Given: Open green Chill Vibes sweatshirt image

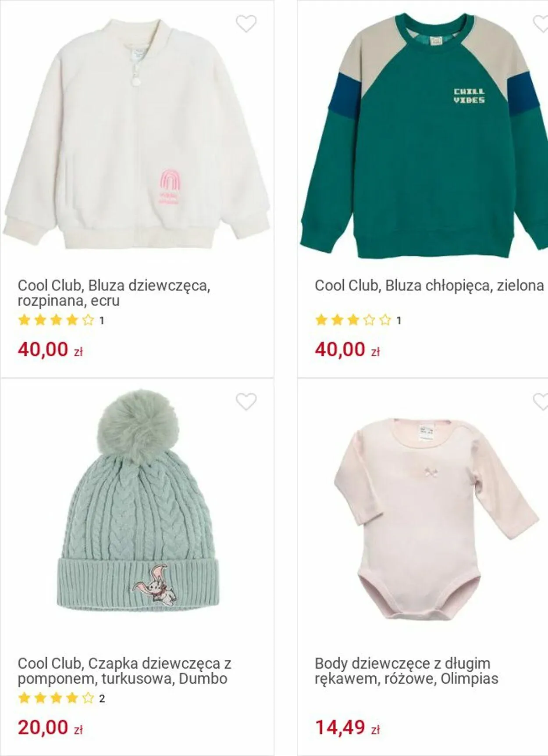Looking at the screenshot, I should 424,136.
